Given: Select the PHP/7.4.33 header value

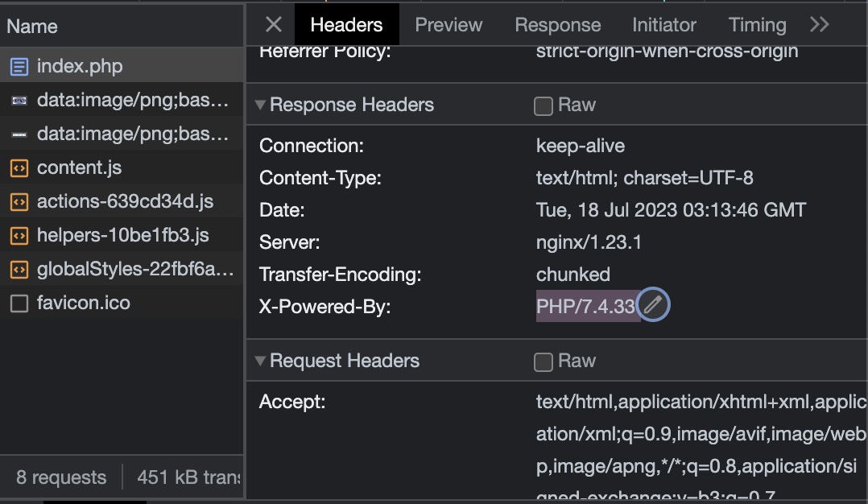Looking at the screenshot, I should pos(585,307).
